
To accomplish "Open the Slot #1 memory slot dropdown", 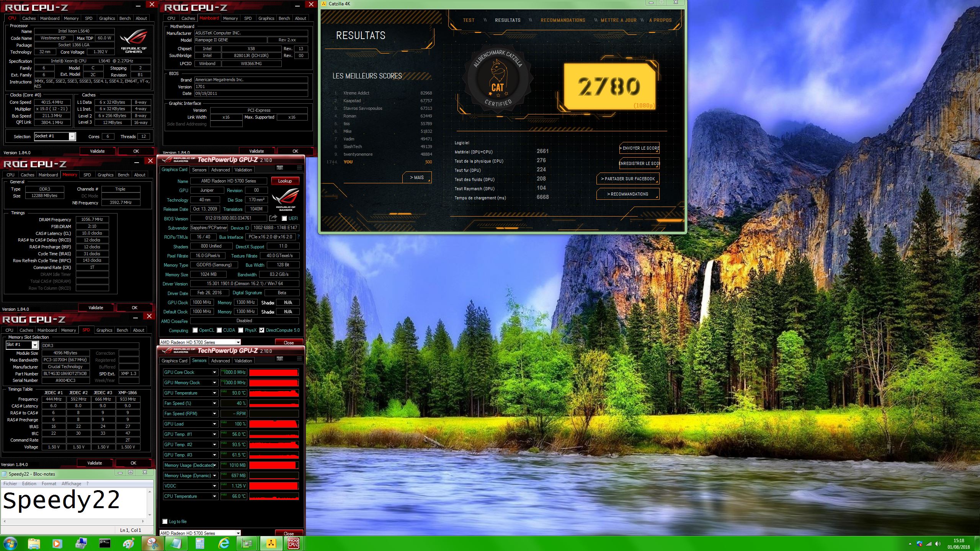I will coord(34,345).
